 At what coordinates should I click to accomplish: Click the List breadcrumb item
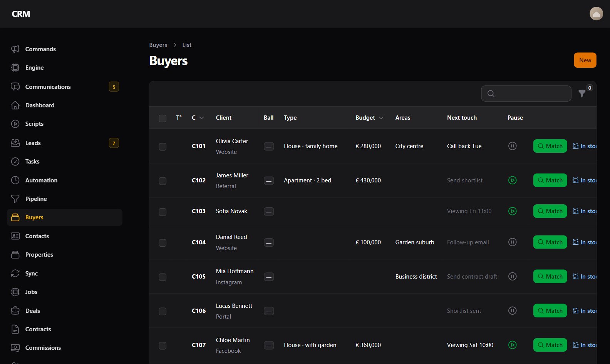tap(187, 45)
